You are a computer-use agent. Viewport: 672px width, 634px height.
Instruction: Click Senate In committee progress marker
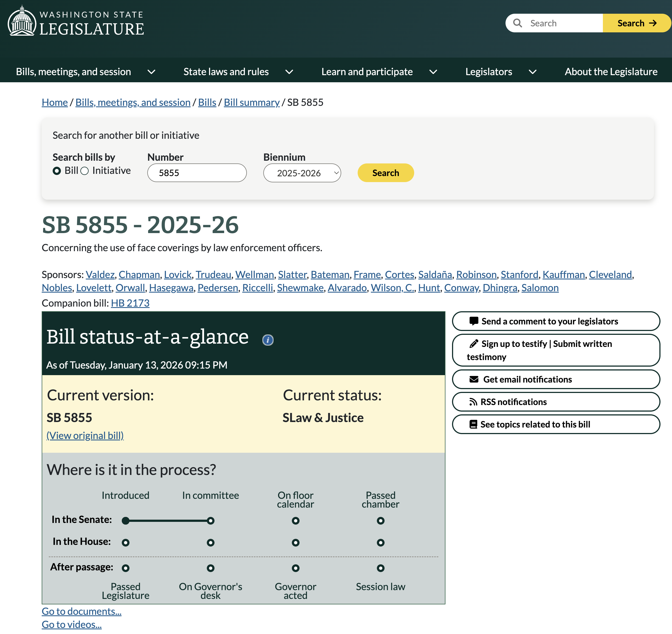click(211, 520)
